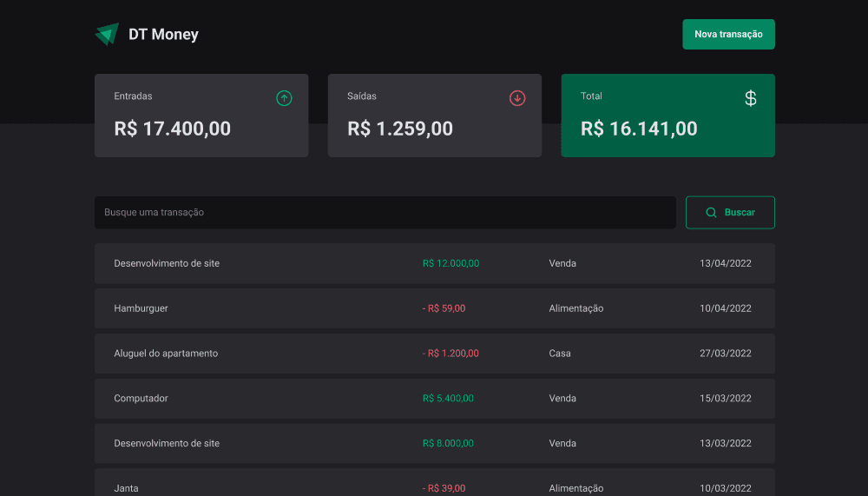Focus the Busque uma transação field
This screenshot has height=496, width=868.
click(385, 212)
